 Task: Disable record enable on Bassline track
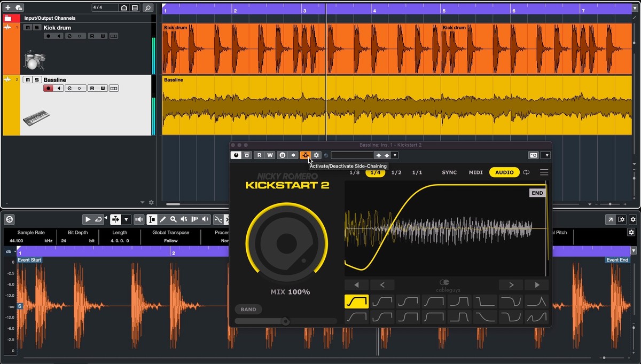tap(48, 89)
